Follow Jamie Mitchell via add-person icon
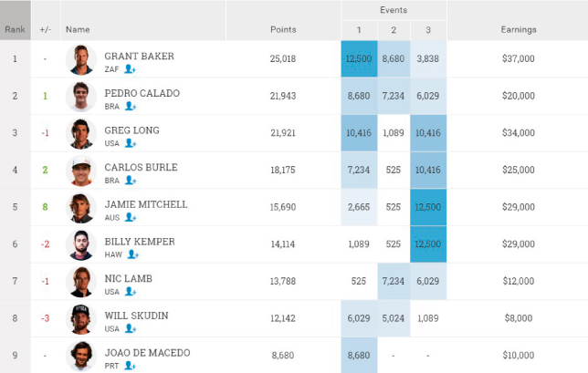The width and height of the screenshot is (588, 373). pos(131,217)
